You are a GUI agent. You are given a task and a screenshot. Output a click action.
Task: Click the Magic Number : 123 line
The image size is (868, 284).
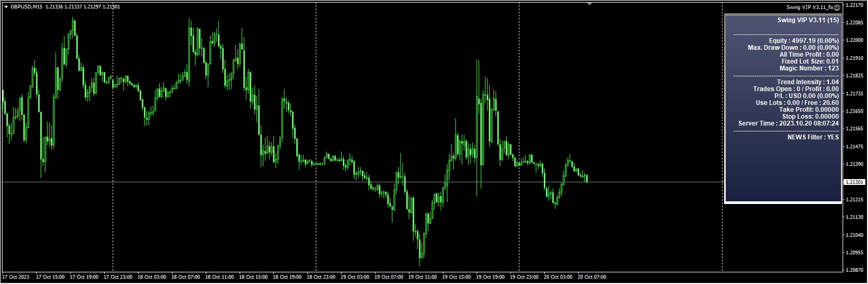click(x=809, y=68)
